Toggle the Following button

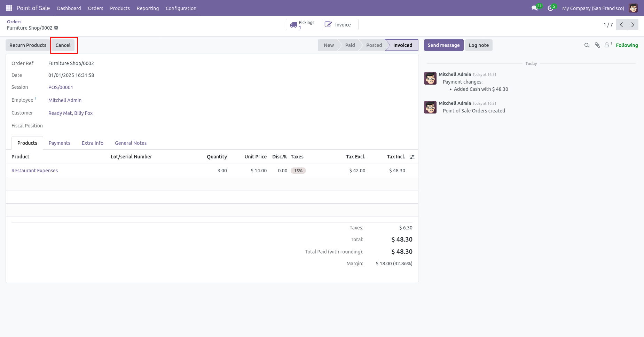(x=627, y=45)
